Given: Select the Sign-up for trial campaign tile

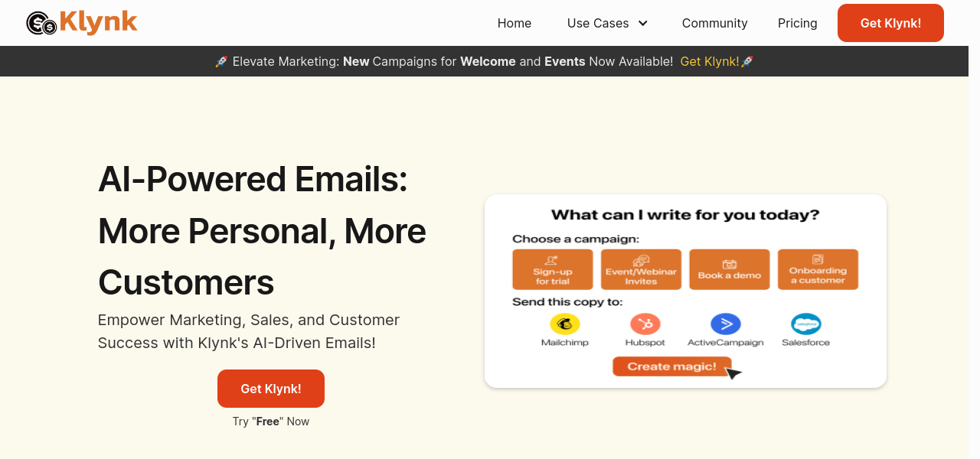Looking at the screenshot, I should tap(553, 270).
